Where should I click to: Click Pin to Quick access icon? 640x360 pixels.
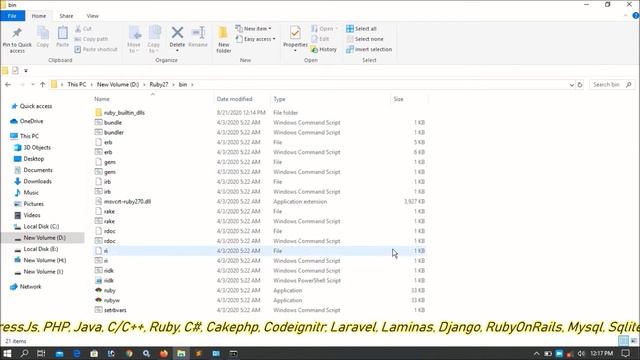tap(17, 33)
